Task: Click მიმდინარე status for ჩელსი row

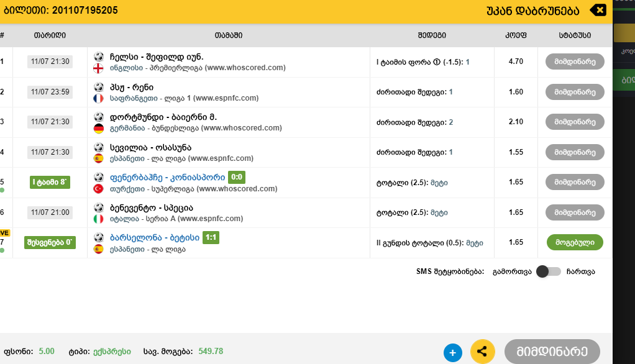Action: pyautogui.click(x=575, y=61)
